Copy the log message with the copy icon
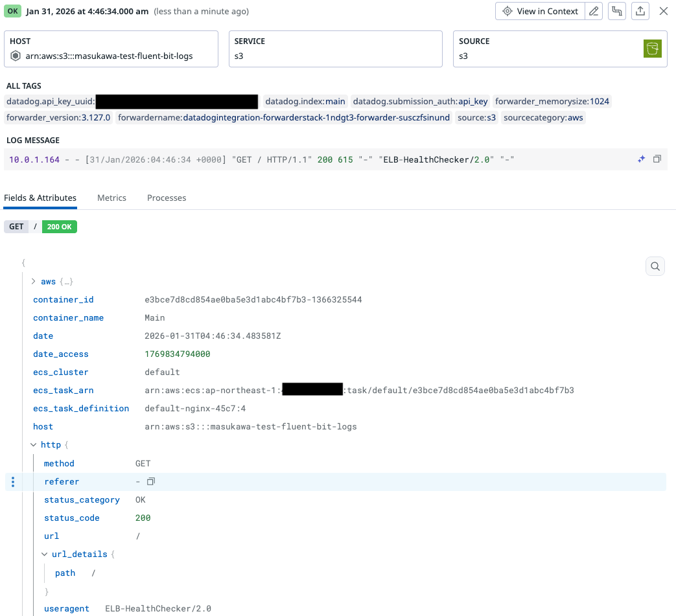Screen dimensions: 676x616 click(657, 159)
